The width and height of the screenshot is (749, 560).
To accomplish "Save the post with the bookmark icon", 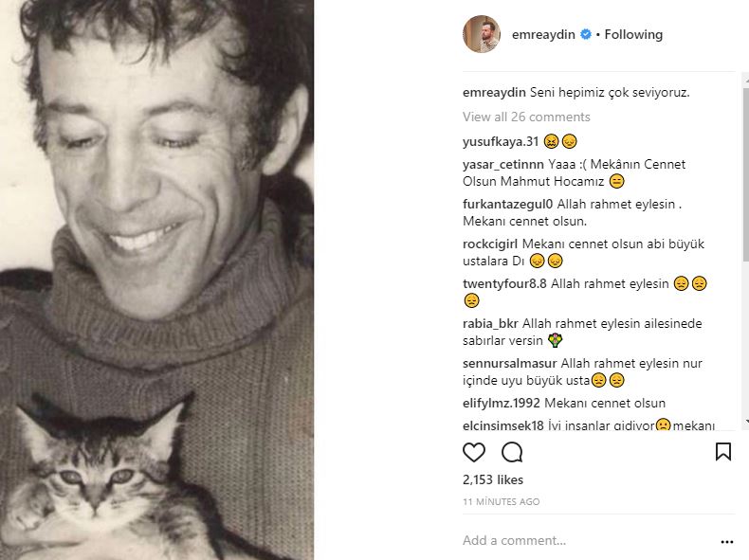I will pos(723,451).
